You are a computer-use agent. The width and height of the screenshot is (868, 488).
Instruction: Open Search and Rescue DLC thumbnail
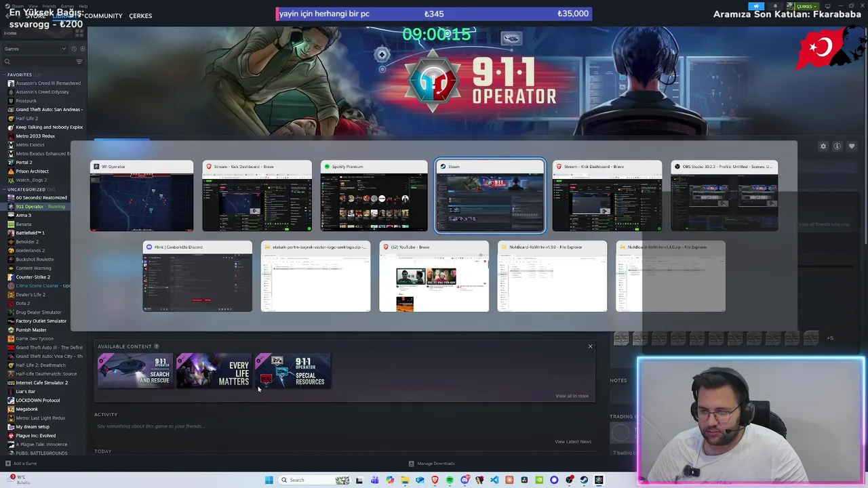pos(135,371)
